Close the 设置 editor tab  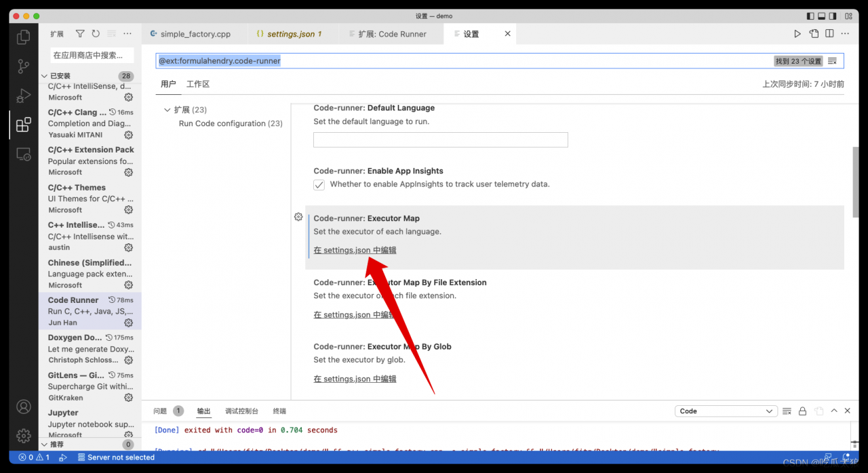click(x=507, y=34)
